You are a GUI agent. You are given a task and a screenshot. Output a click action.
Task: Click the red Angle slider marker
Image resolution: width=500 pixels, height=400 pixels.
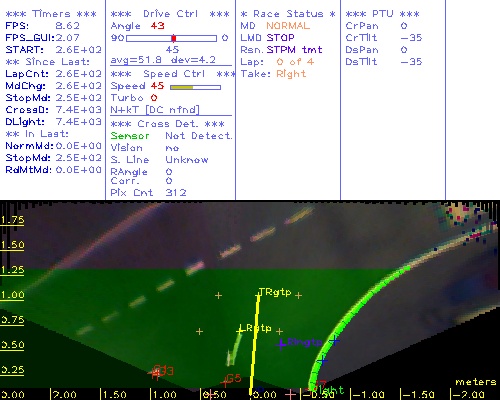(x=174, y=38)
